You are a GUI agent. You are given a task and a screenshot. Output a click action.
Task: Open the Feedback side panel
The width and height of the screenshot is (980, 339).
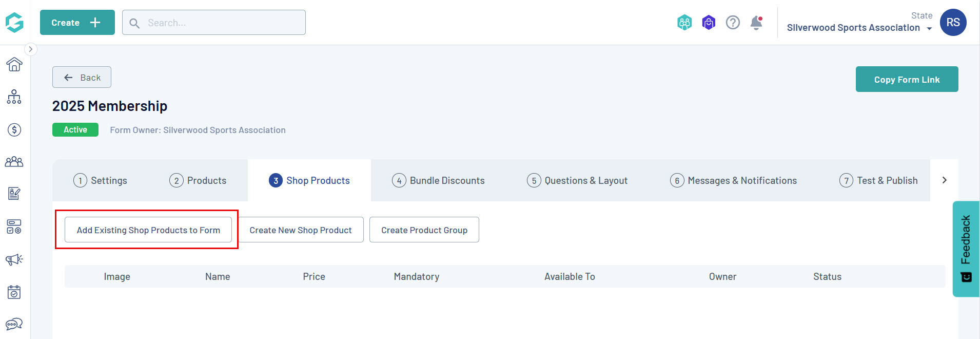click(966, 248)
